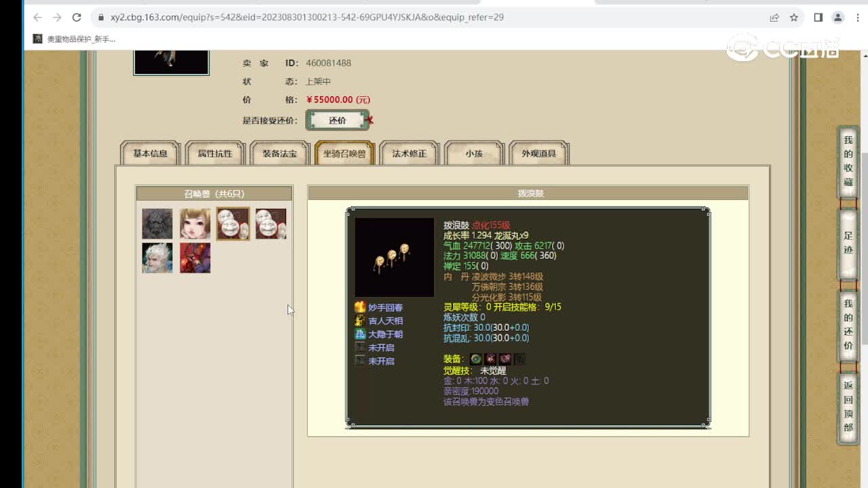Open the 外观道具 tab
868x488 pixels.
click(x=539, y=153)
